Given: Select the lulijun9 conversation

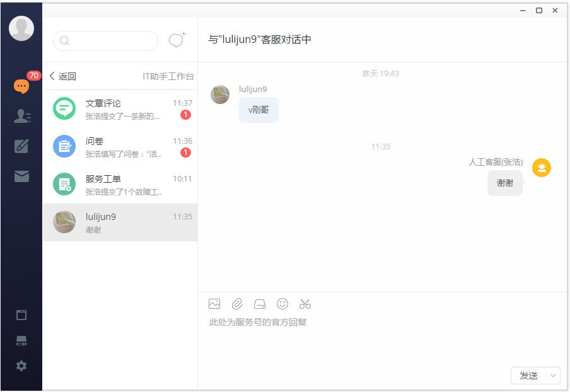Looking at the screenshot, I should point(120,222).
